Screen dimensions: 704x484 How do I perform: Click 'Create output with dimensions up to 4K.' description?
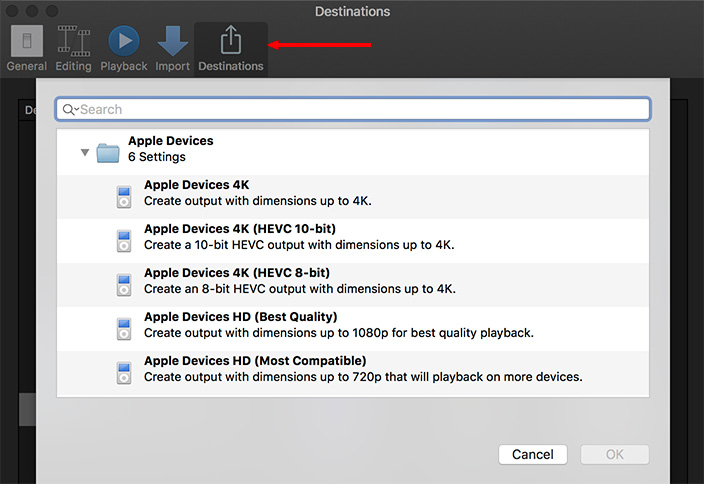click(258, 201)
